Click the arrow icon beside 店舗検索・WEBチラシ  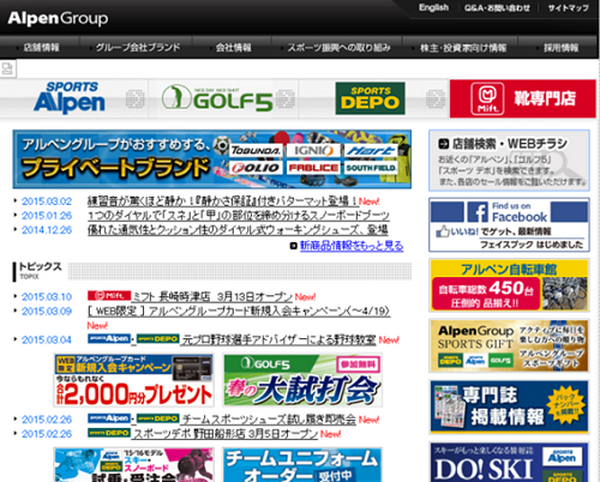point(443,144)
